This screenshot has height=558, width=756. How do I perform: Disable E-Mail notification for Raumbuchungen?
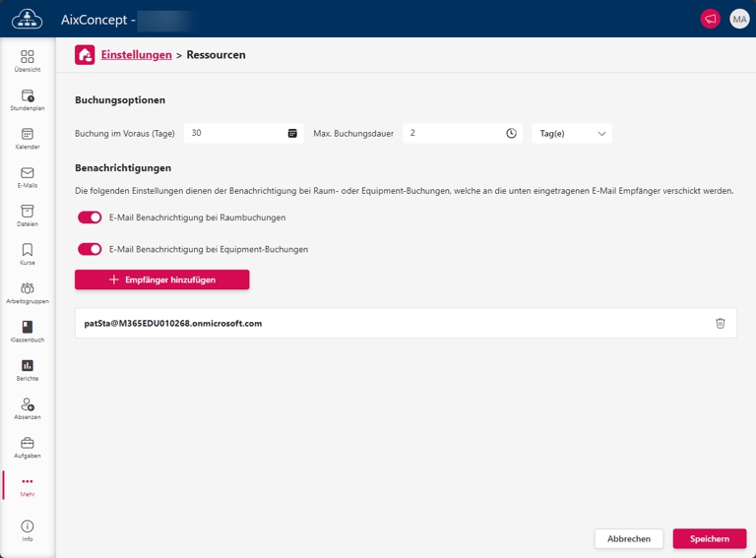tap(90, 217)
